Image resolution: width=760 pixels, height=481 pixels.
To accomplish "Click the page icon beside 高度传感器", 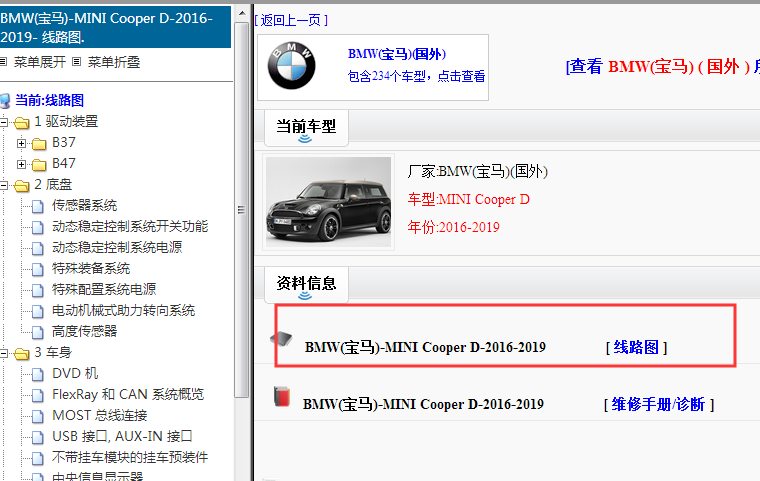I will pos(38,333).
